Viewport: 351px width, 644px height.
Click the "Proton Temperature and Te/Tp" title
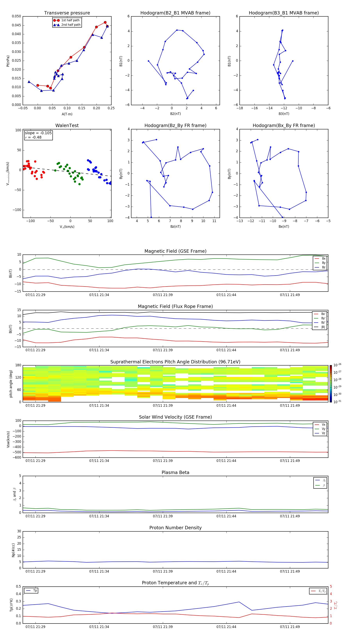click(x=175, y=583)
